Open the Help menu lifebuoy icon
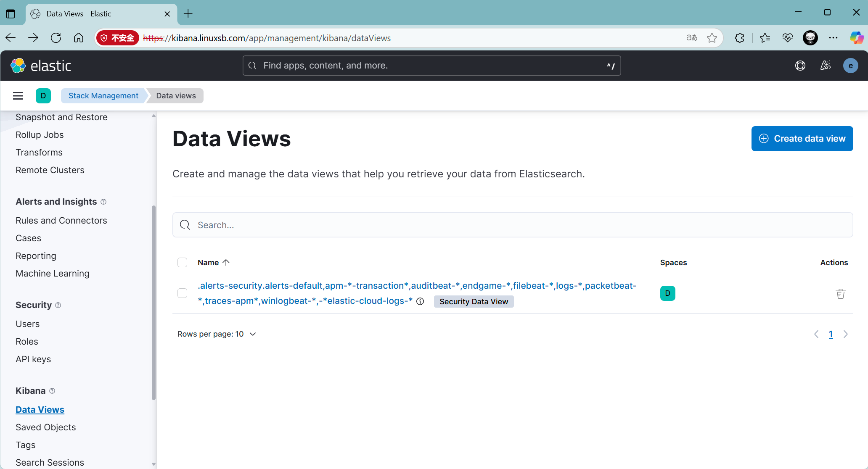The width and height of the screenshot is (868, 469). pos(800,66)
